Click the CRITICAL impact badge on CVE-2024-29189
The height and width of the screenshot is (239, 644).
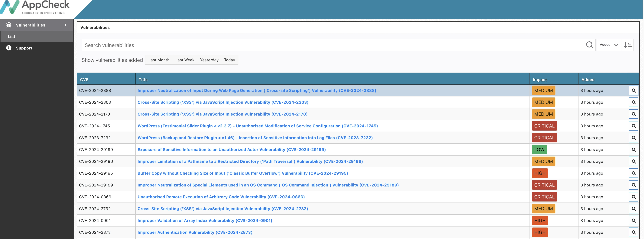544,185
